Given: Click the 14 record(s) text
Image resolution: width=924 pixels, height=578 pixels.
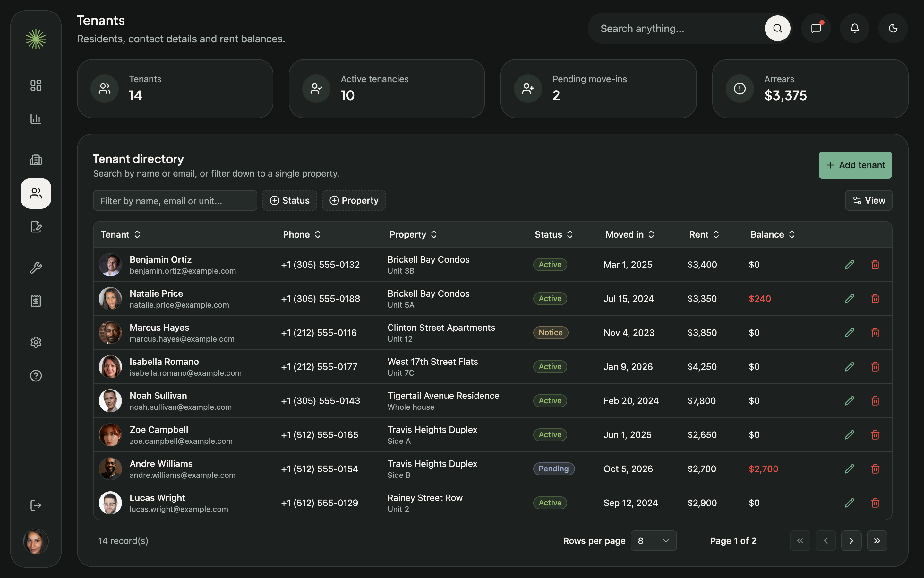Looking at the screenshot, I should (x=123, y=540).
